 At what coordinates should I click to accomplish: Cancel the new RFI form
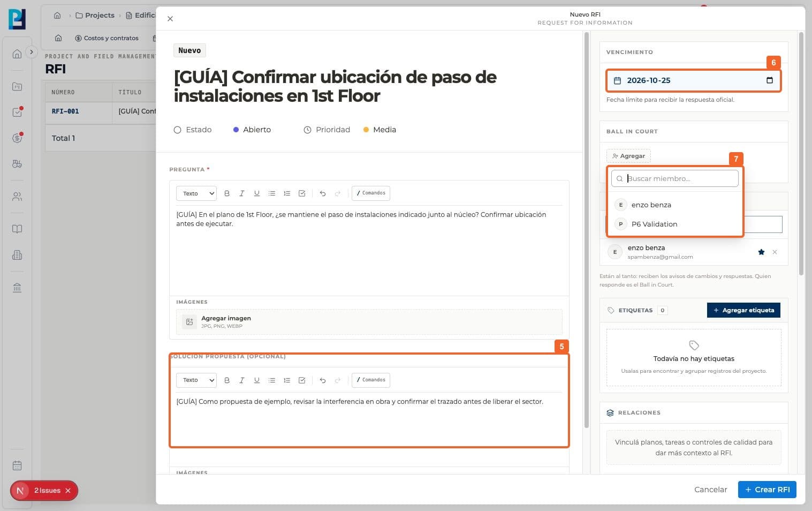coord(710,490)
